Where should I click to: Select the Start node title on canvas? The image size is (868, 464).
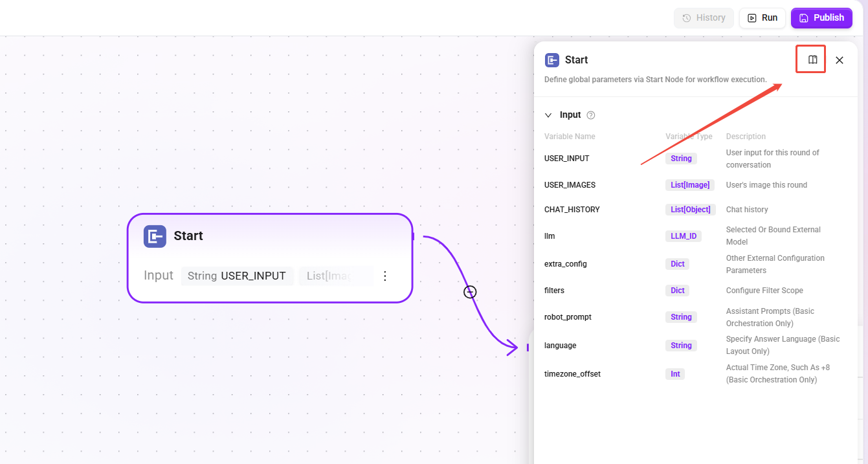point(188,236)
